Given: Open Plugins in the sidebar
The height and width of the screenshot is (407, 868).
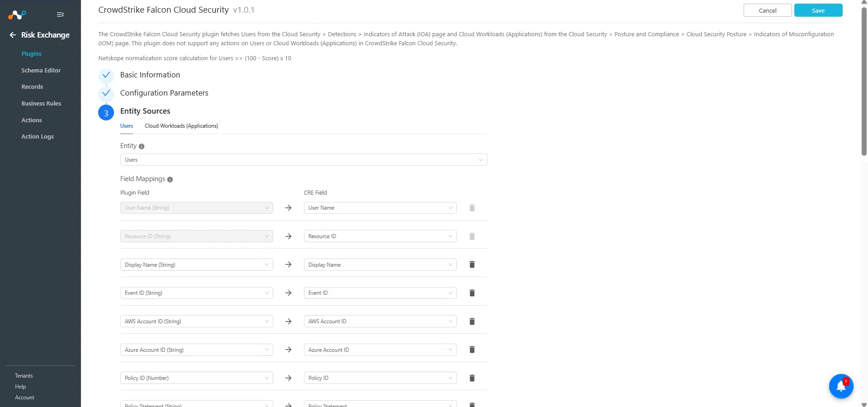Looking at the screenshot, I should (31, 53).
